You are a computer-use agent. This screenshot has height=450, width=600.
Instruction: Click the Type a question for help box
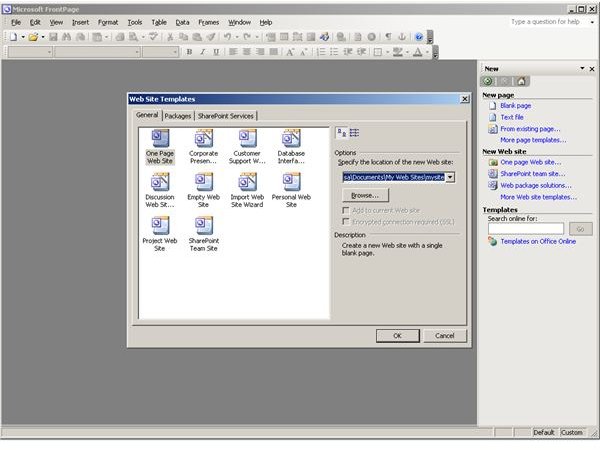coord(546,22)
